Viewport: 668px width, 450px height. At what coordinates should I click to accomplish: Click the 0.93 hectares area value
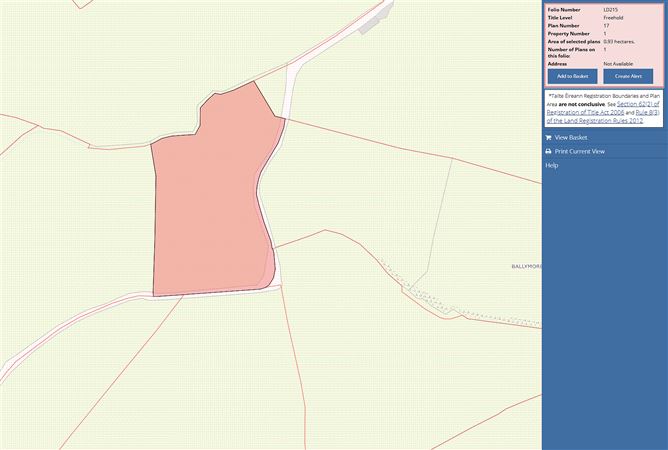618,41
